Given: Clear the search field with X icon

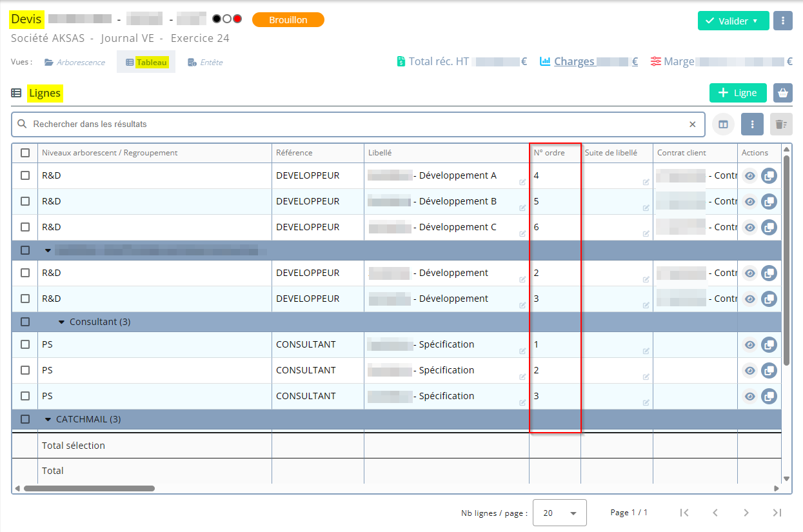Looking at the screenshot, I should tap(693, 124).
